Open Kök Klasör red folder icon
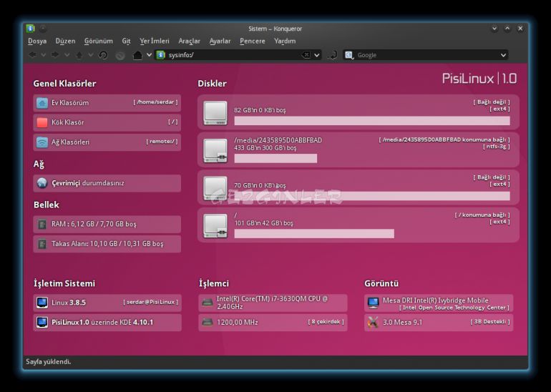Image resolution: width=551 pixels, height=392 pixels. 42,122
